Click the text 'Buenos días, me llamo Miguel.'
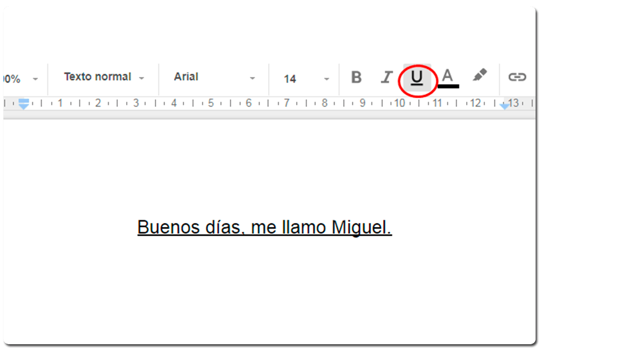644x359 pixels. [x=265, y=227]
